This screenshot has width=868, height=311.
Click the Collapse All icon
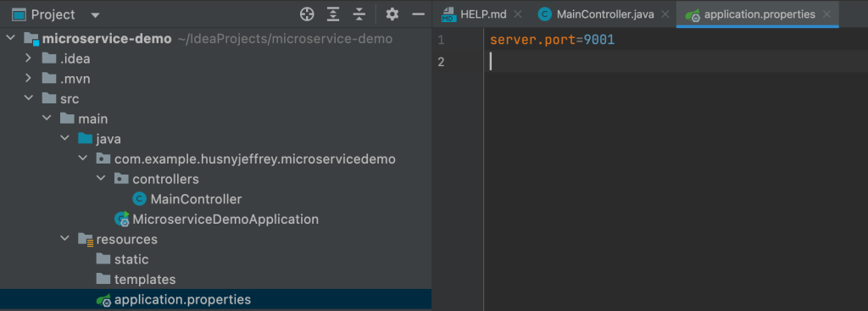359,14
